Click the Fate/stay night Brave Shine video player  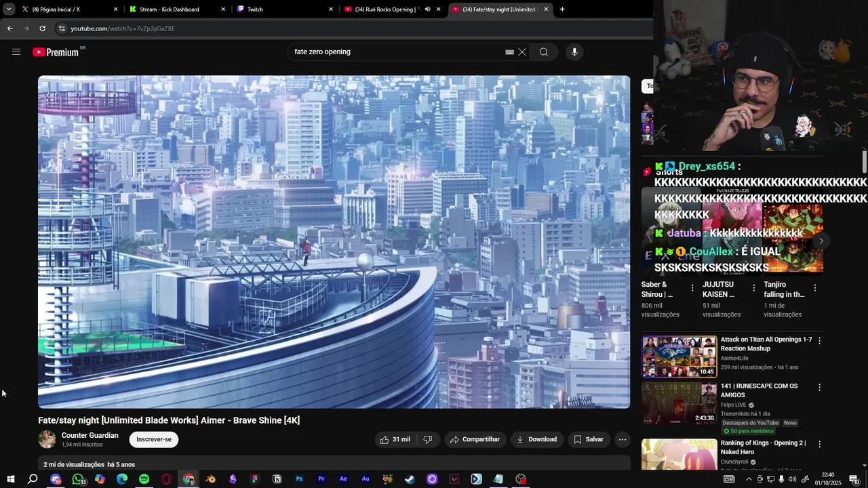click(334, 242)
